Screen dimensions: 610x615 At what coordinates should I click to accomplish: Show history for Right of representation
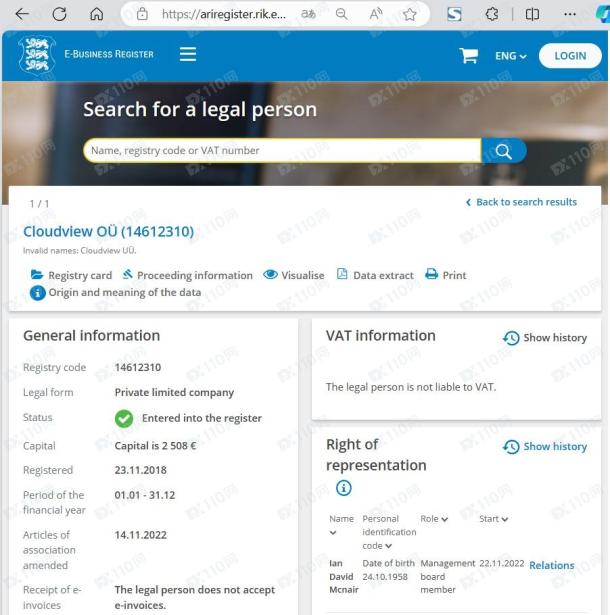[545, 447]
